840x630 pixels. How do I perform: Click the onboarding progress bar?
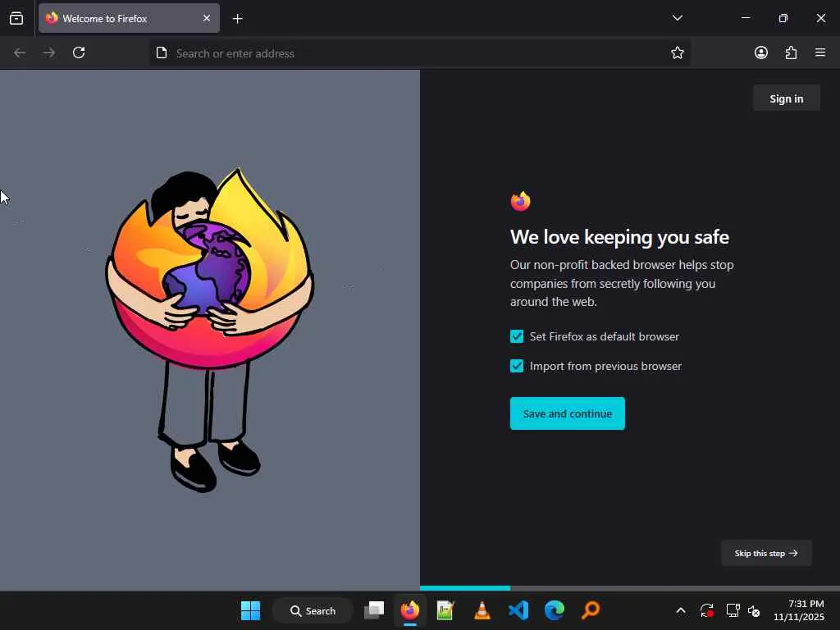630,588
